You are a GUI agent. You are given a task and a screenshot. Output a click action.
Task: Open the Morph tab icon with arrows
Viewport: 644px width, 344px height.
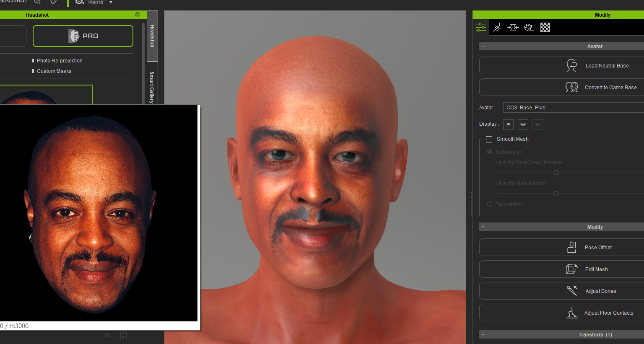tap(513, 27)
